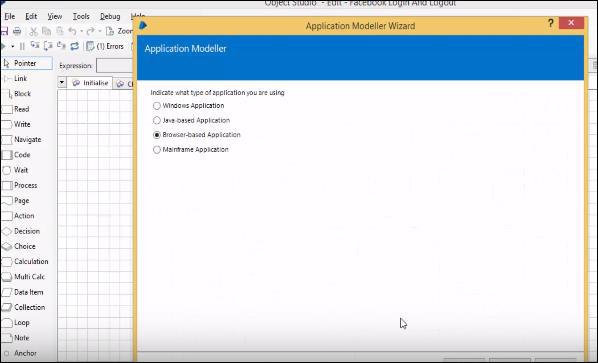Viewport: 598px width, 363px height.
Task: Click the (1) Errors label
Action: coord(110,46)
